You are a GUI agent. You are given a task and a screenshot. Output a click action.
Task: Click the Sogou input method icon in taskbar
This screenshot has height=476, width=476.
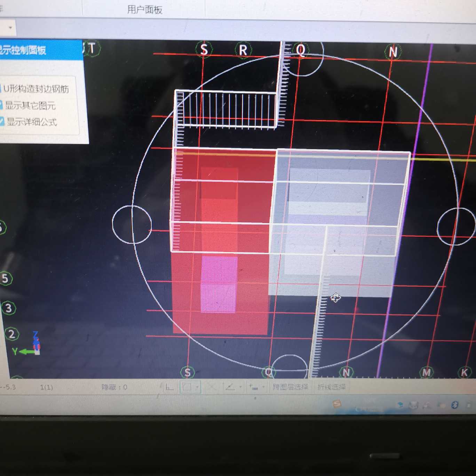pyautogui.click(x=336, y=404)
